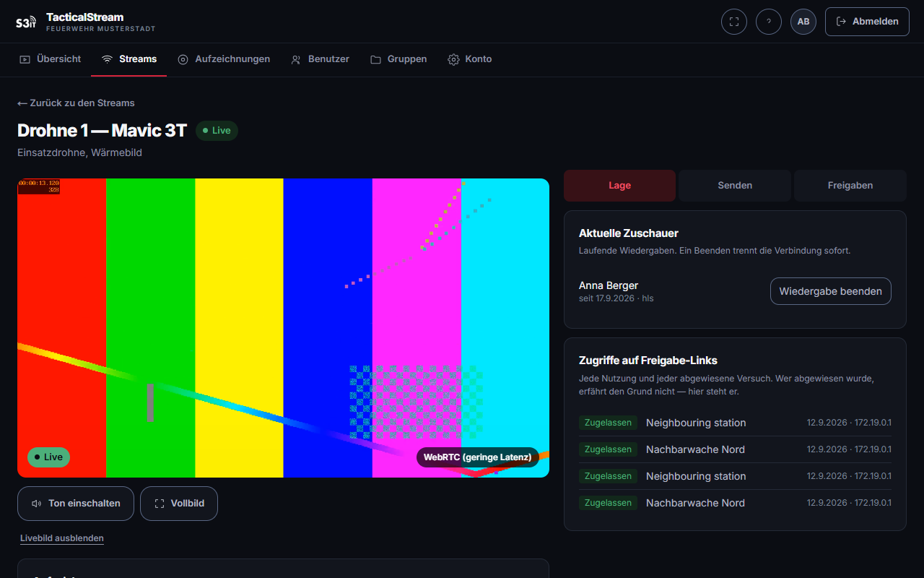Screen dimensions: 924x578
Task: Click the Live badge inside video
Action: (x=48, y=457)
